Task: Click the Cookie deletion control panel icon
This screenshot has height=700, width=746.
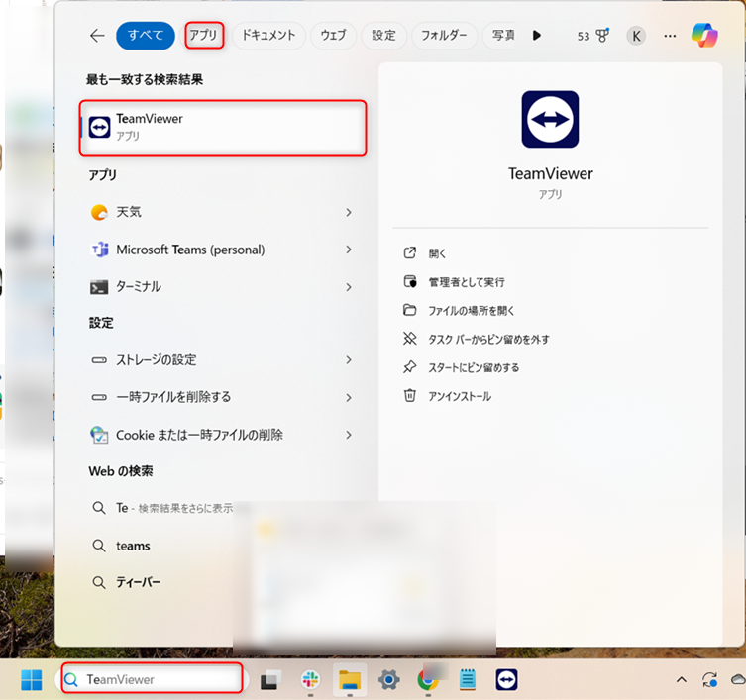Action: point(99,435)
